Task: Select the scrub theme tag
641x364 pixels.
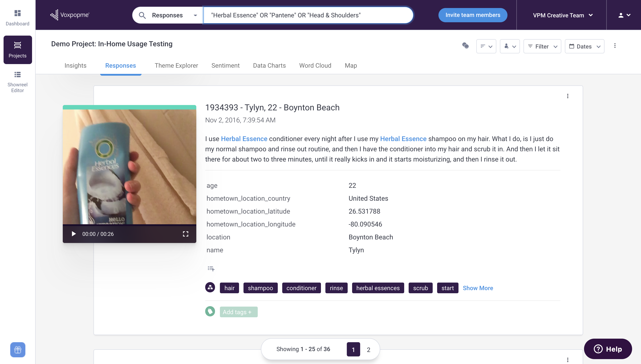Action: click(420, 288)
